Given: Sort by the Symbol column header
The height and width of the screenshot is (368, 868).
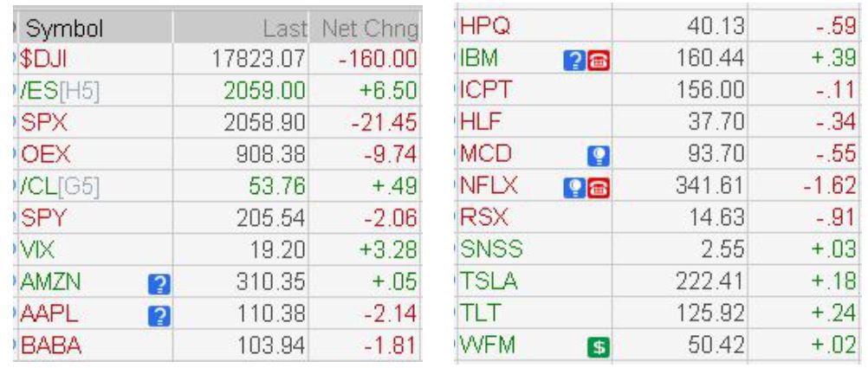Looking at the screenshot, I should point(64,29).
